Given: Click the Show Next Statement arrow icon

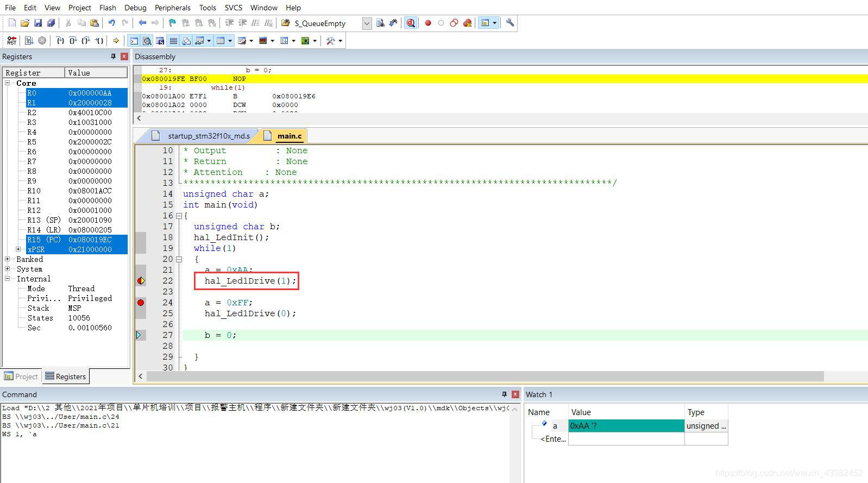Looking at the screenshot, I should 116,41.
